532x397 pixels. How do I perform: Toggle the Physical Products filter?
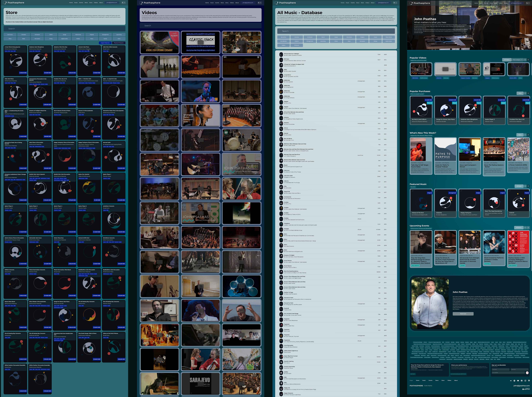tap(119, 43)
